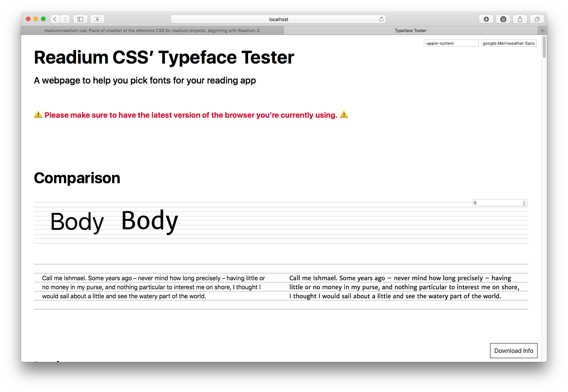Open the Share menu

[520, 19]
